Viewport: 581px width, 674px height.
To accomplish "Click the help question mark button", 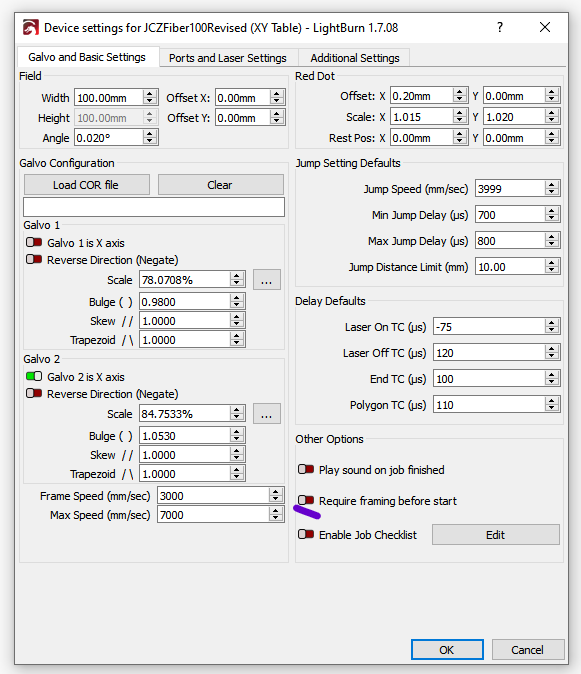I will pyautogui.click(x=499, y=28).
